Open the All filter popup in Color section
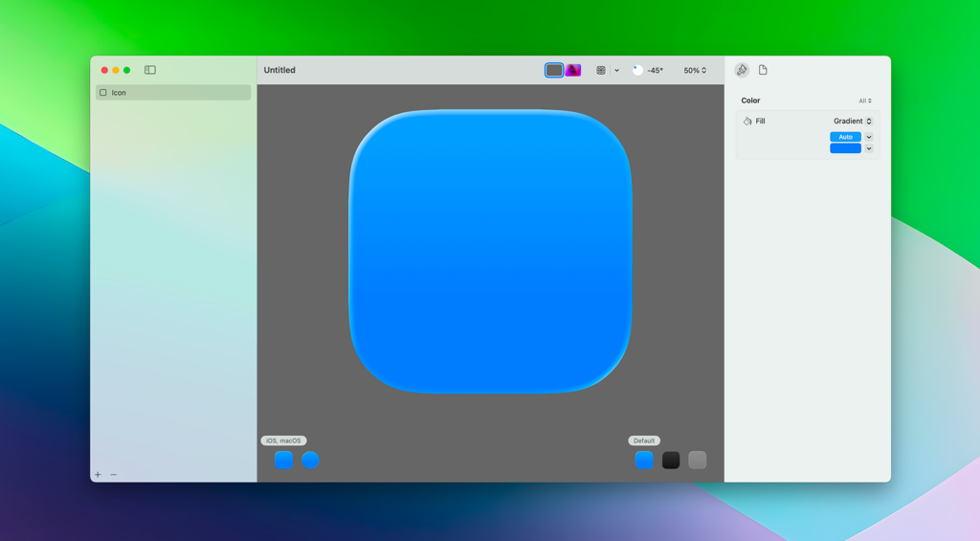Image resolution: width=980 pixels, height=541 pixels. (864, 101)
